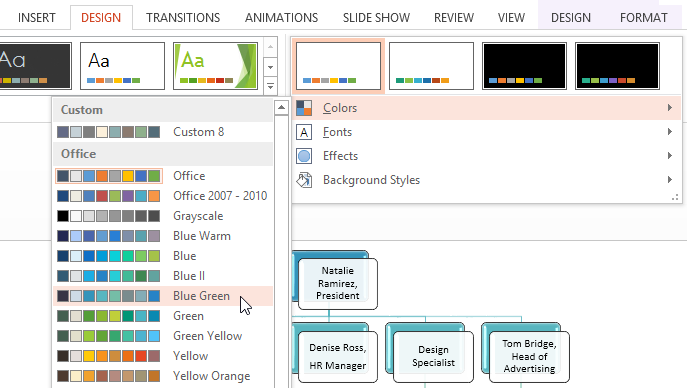Apply the Office 2007 - 2010 colors
Screen dimensions: 687x388
pyautogui.click(x=163, y=196)
